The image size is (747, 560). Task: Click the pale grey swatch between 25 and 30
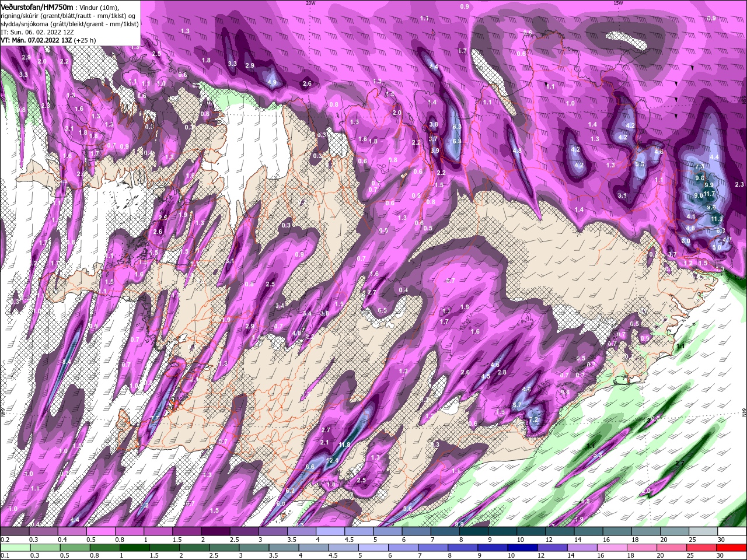[703, 531]
